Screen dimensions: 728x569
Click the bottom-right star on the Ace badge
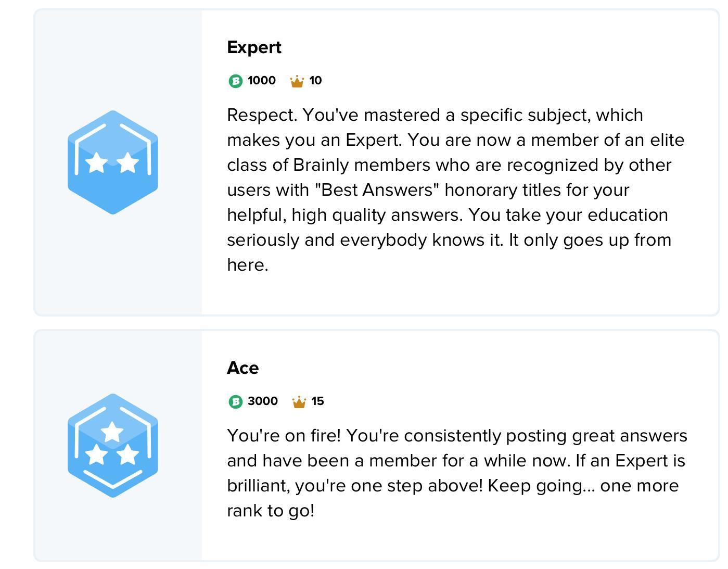(128, 454)
